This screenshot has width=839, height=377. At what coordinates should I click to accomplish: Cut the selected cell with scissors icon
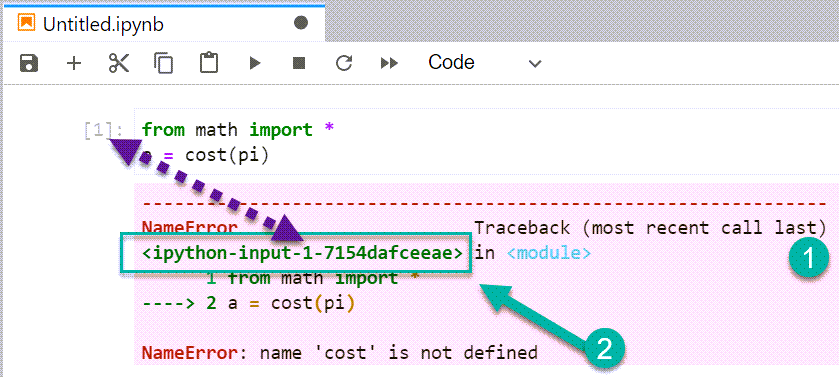[x=119, y=63]
